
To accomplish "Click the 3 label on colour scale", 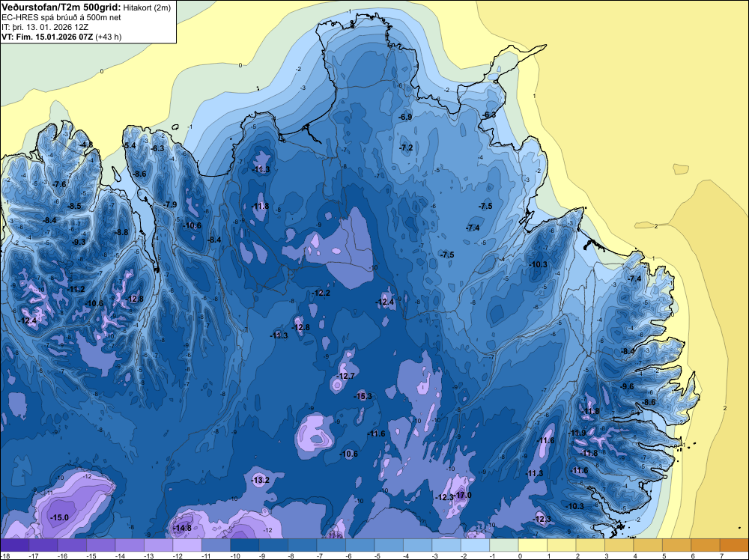I will tap(607, 556).
